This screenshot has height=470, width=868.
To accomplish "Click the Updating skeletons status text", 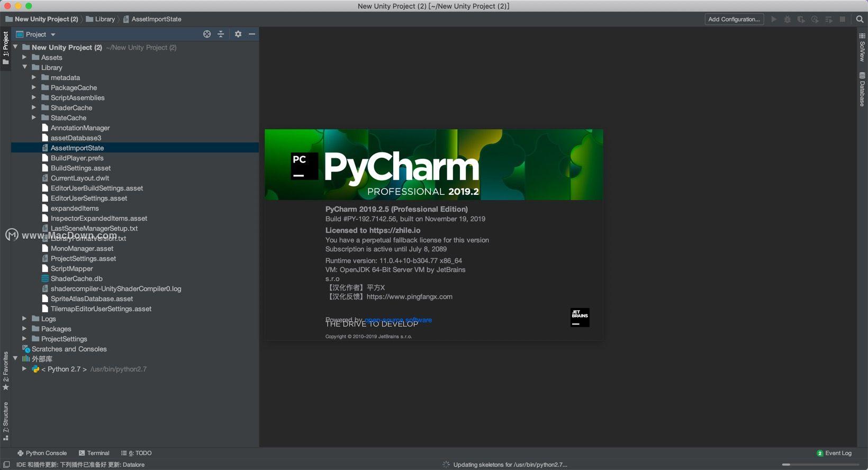I will coord(510,464).
